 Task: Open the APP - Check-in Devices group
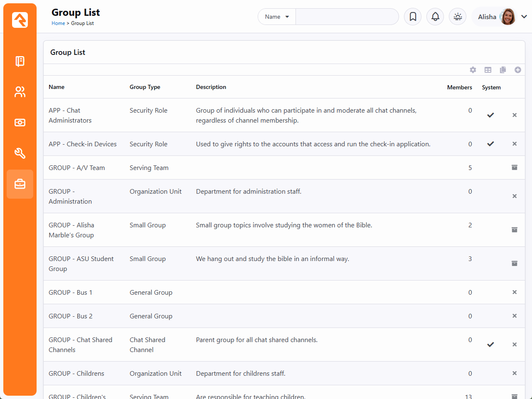click(x=83, y=144)
